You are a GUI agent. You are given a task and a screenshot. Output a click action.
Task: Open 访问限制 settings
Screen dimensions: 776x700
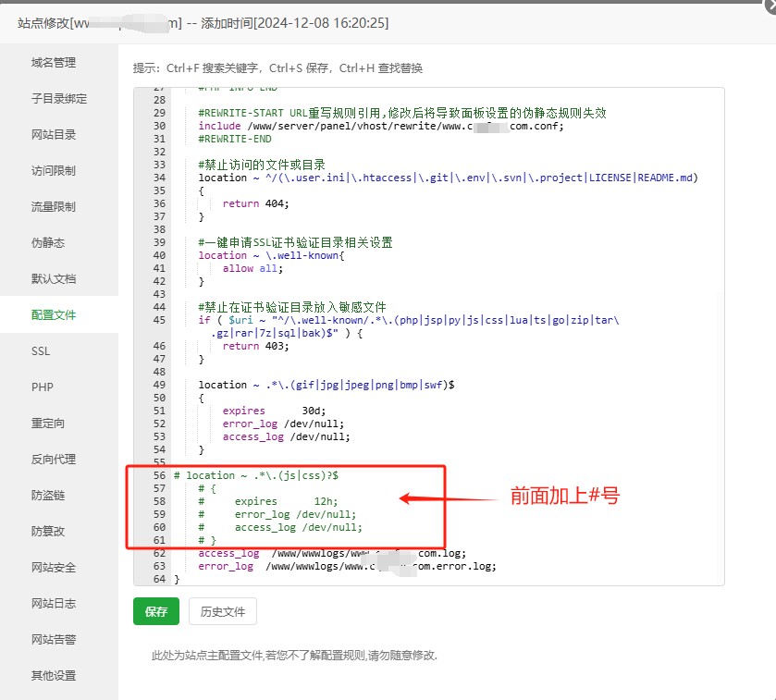coord(54,171)
